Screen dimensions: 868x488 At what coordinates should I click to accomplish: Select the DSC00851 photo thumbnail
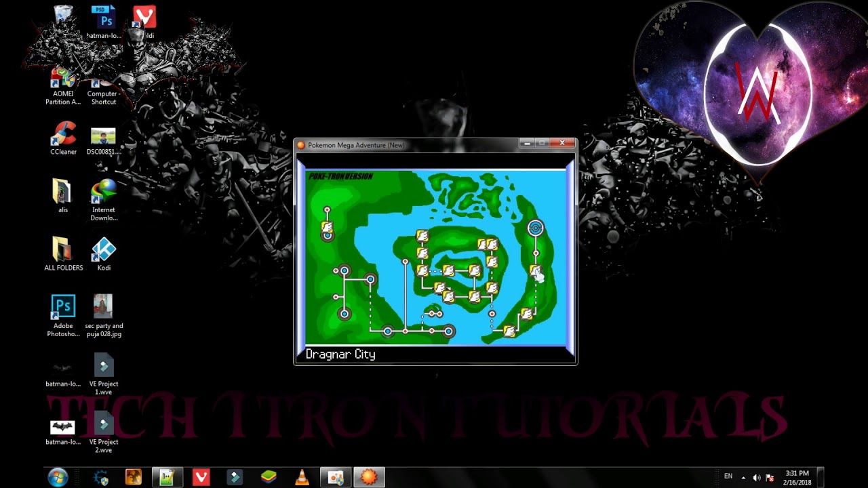click(x=104, y=141)
